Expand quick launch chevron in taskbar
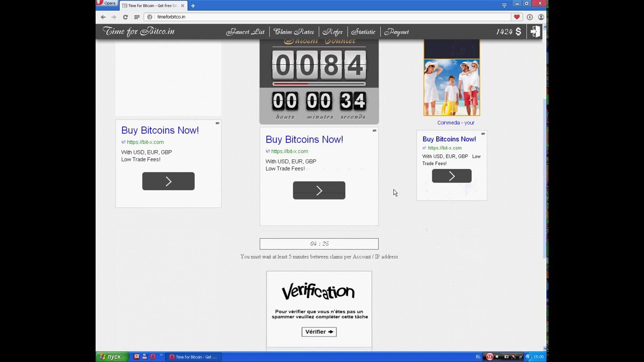Screen dimensions: 644x362 click(x=162, y=355)
